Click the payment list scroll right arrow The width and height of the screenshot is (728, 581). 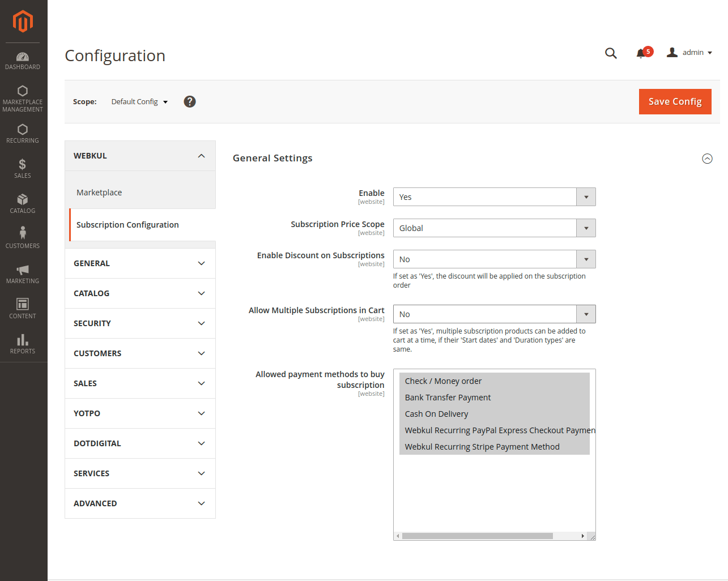(x=582, y=536)
